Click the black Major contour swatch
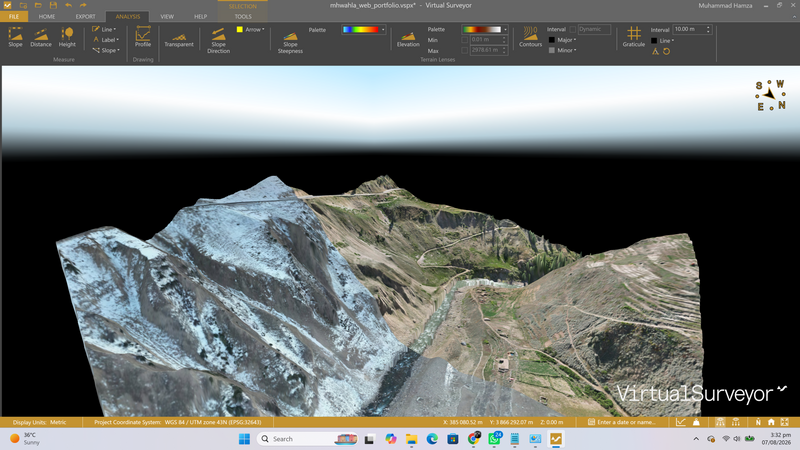 [x=552, y=40]
